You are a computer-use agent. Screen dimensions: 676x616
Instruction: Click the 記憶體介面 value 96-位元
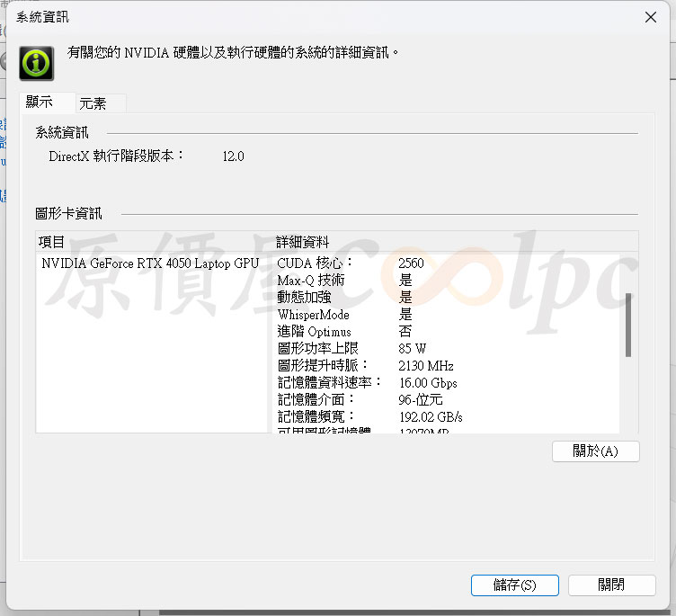tap(421, 400)
